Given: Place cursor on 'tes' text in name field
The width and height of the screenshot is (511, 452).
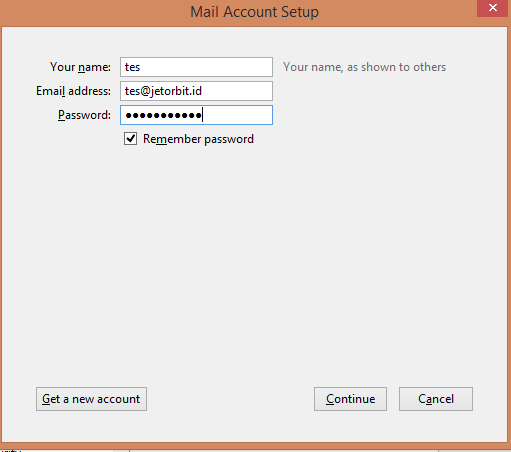Looking at the screenshot, I should [x=132, y=67].
